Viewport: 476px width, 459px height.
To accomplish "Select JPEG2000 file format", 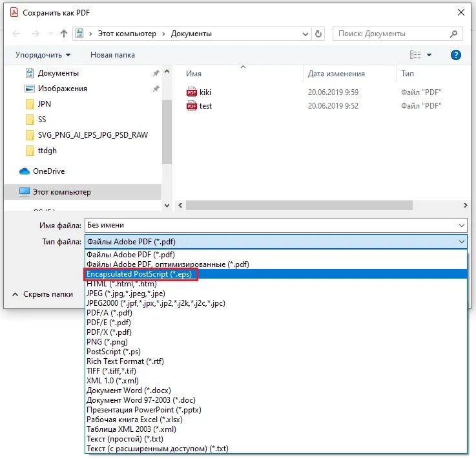I will (276, 303).
